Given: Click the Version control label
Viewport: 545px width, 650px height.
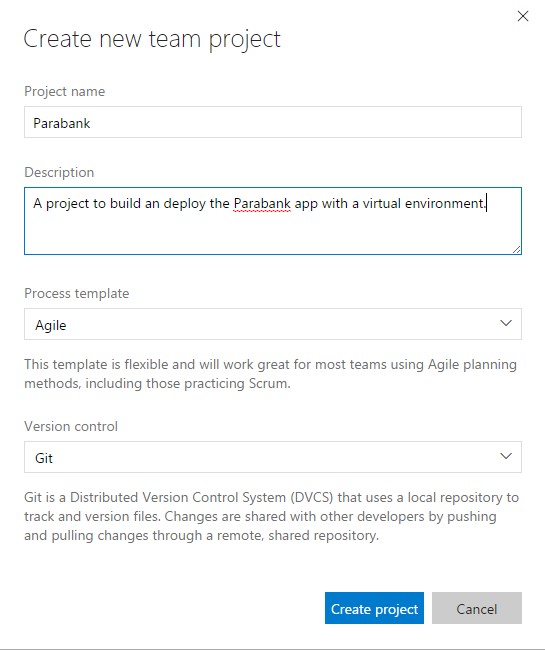Looking at the screenshot, I should [71, 427].
